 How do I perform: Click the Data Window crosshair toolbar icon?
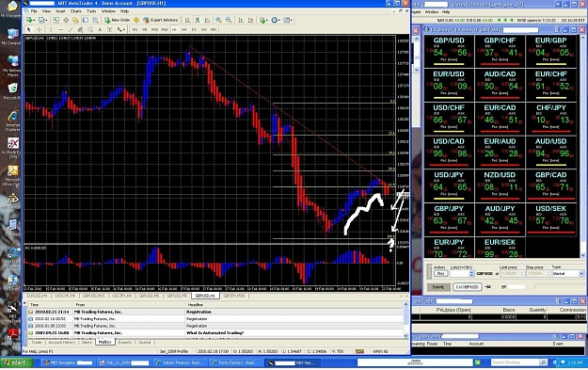pos(66,20)
